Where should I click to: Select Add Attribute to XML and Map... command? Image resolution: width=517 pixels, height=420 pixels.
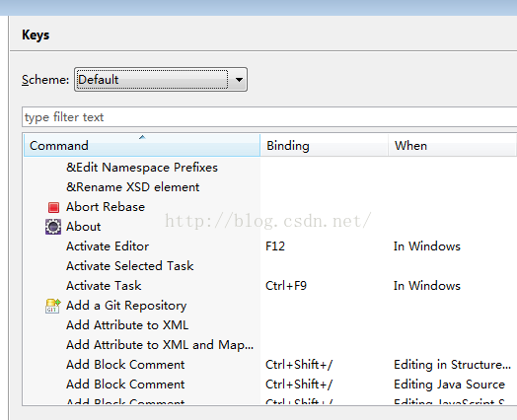[x=160, y=345]
